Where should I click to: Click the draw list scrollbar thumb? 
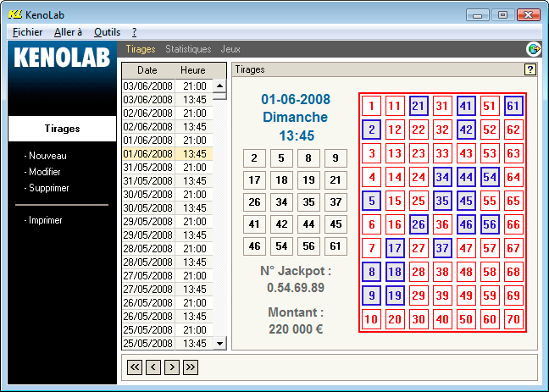(x=220, y=97)
